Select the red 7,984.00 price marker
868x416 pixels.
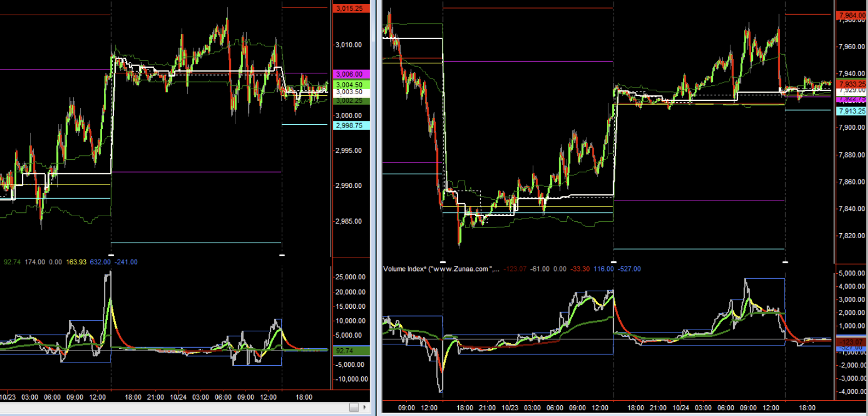pyautogui.click(x=852, y=15)
